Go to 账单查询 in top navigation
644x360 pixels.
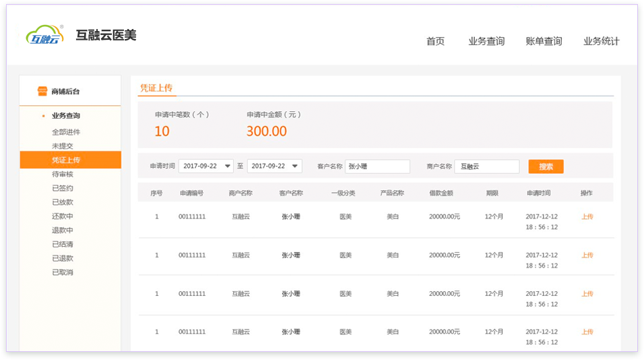544,41
